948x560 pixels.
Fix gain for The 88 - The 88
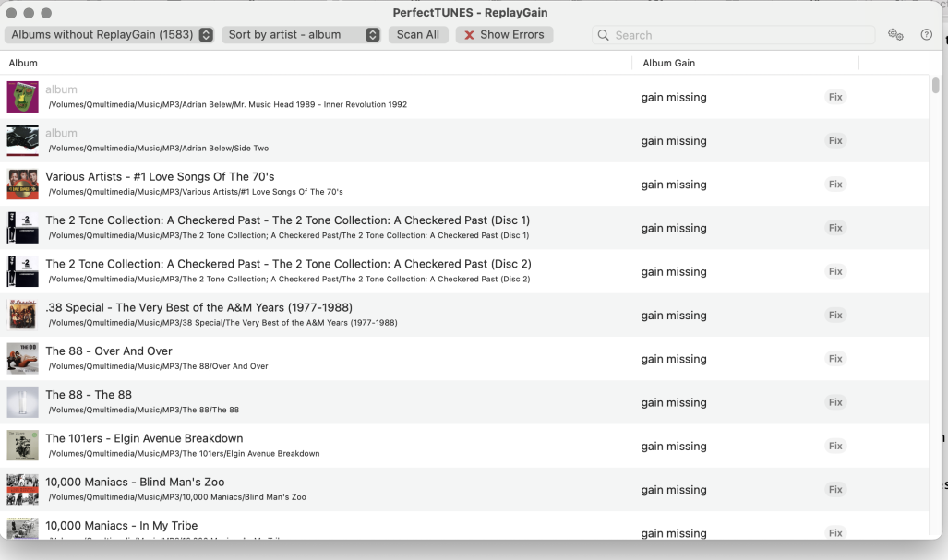click(x=835, y=402)
